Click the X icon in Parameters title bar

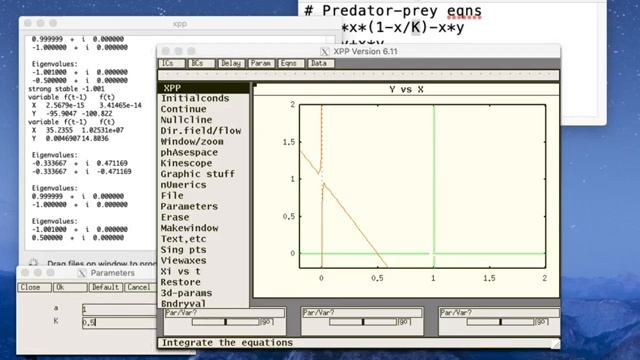(x=82, y=273)
